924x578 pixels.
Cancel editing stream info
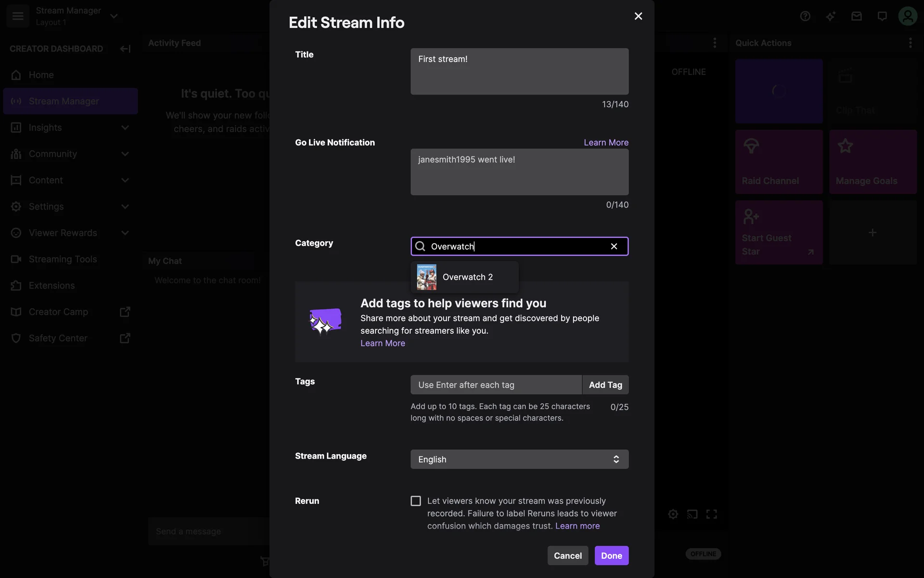point(567,555)
